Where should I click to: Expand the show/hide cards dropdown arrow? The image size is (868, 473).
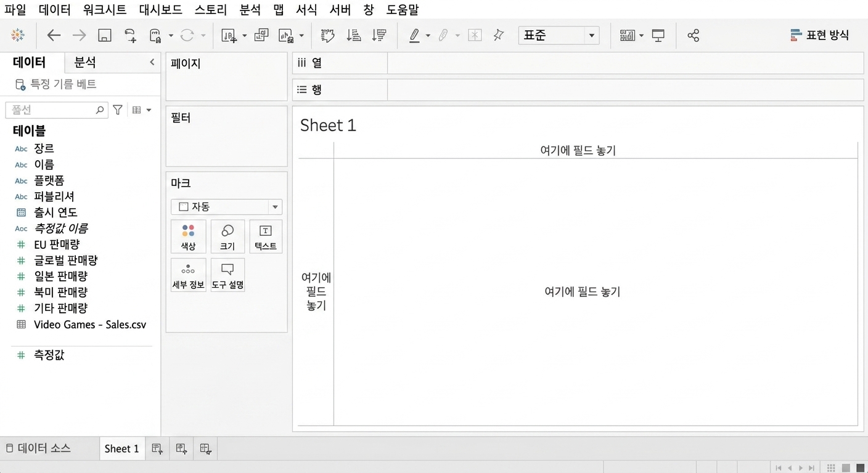coord(642,36)
